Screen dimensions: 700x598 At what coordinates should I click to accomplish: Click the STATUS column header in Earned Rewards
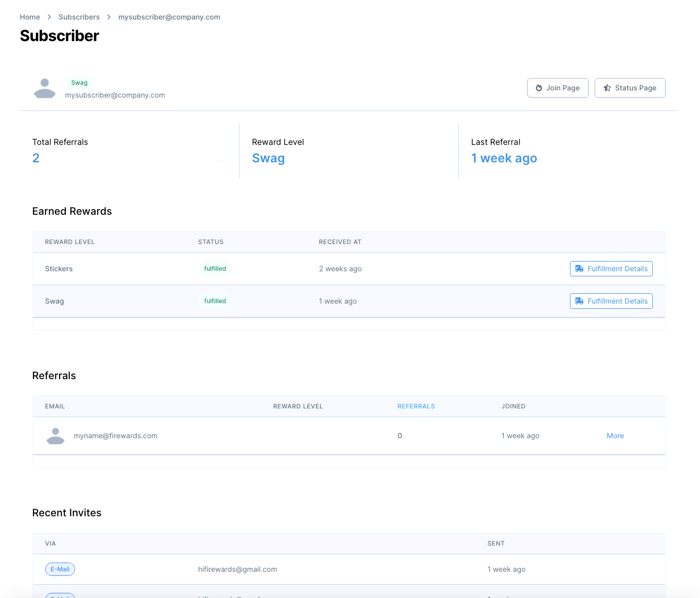point(211,242)
